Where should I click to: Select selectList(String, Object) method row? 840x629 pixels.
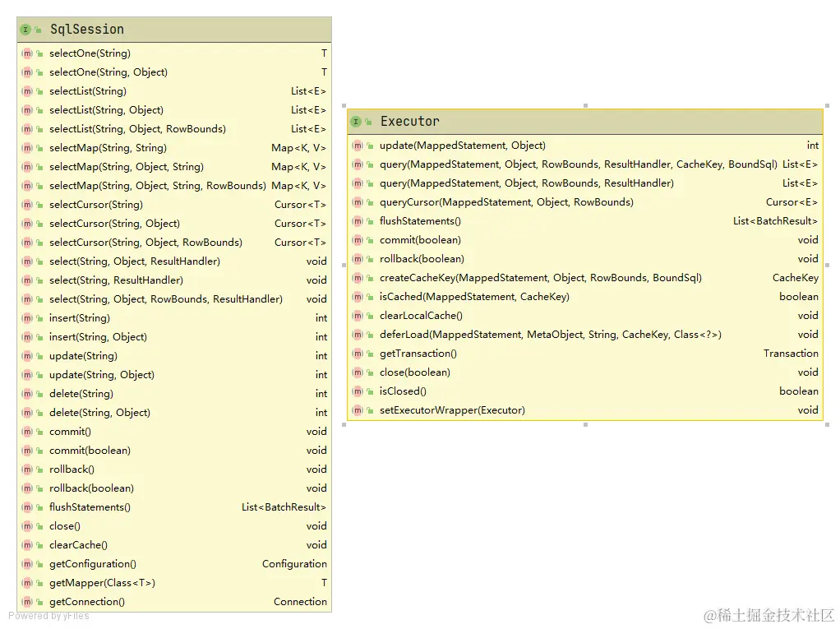pos(174,110)
